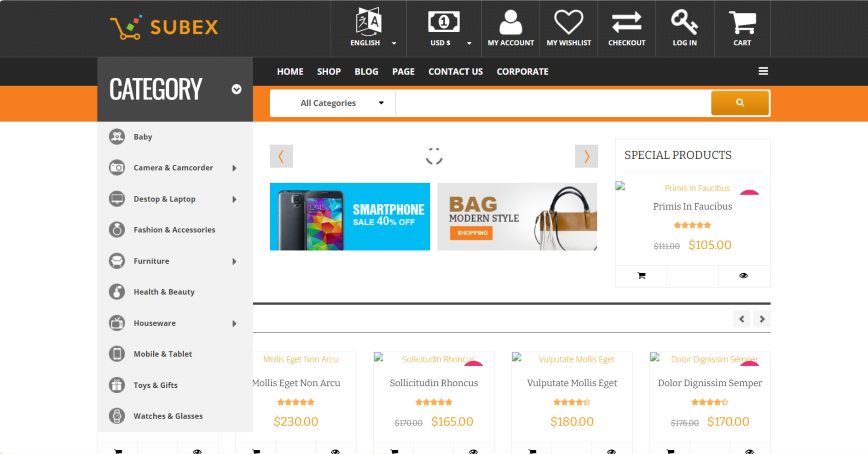868x454 pixels.
Task: Add Primis In Faucibus to cart
Action: pyautogui.click(x=641, y=276)
